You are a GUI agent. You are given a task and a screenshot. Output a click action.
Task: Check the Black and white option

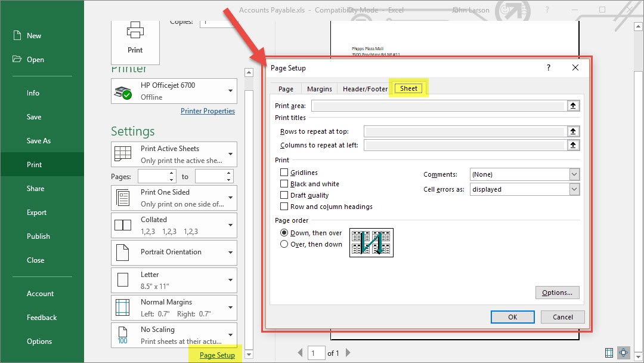coord(284,184)
